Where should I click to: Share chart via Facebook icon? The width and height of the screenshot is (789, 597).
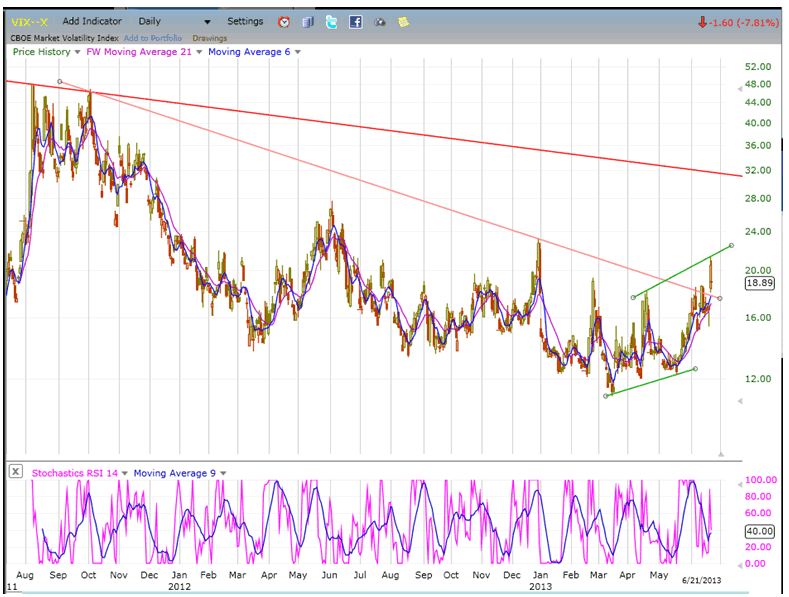coord(355,21)
